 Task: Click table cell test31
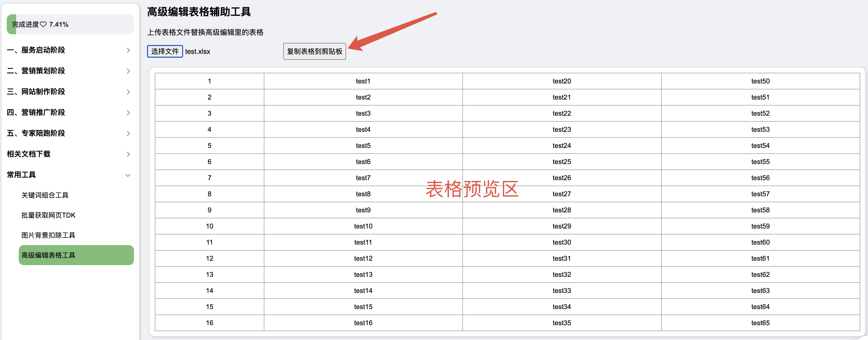(562, 259)
